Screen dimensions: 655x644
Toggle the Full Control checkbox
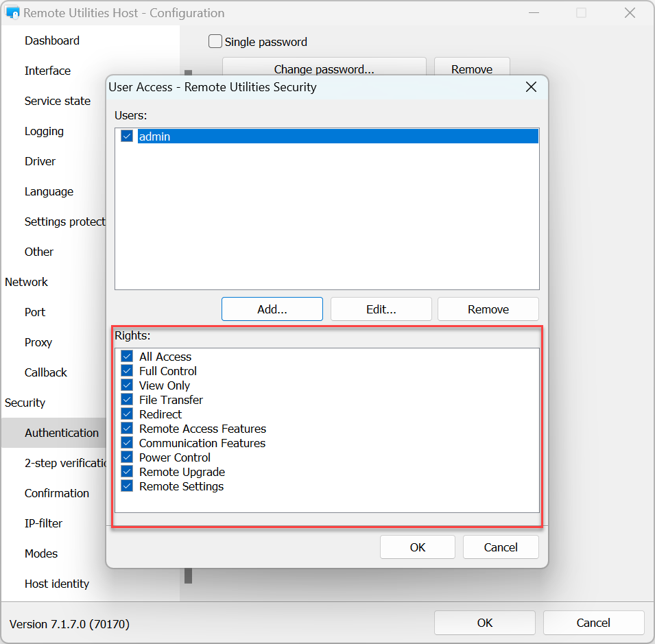[x=127, y=371]
